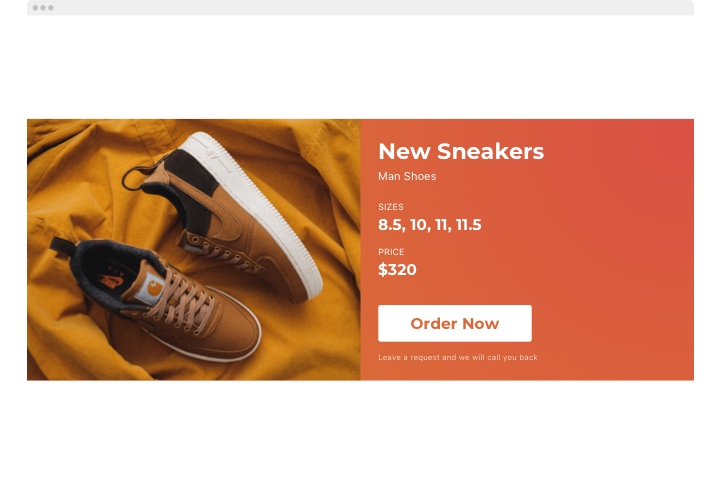720x500 pixels.
Task: Select the New Sneakers heading
Action: coord(461,151)
